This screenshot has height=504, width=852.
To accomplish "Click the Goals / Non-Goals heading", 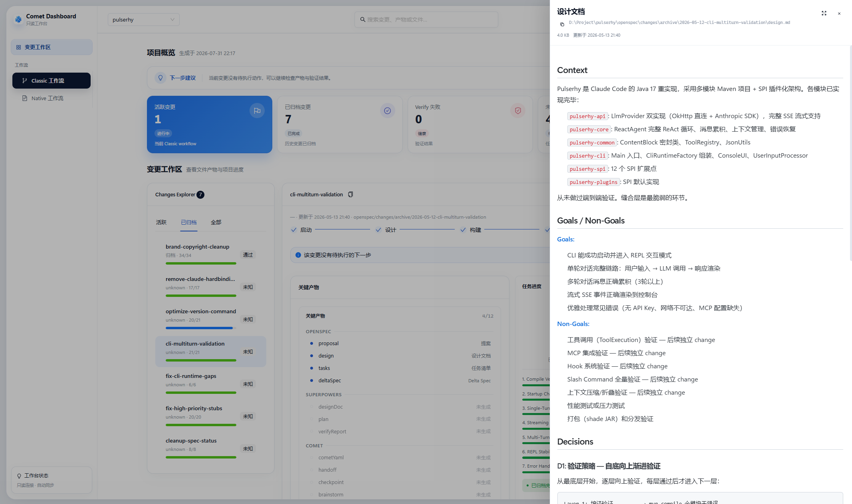I will 590,221.
